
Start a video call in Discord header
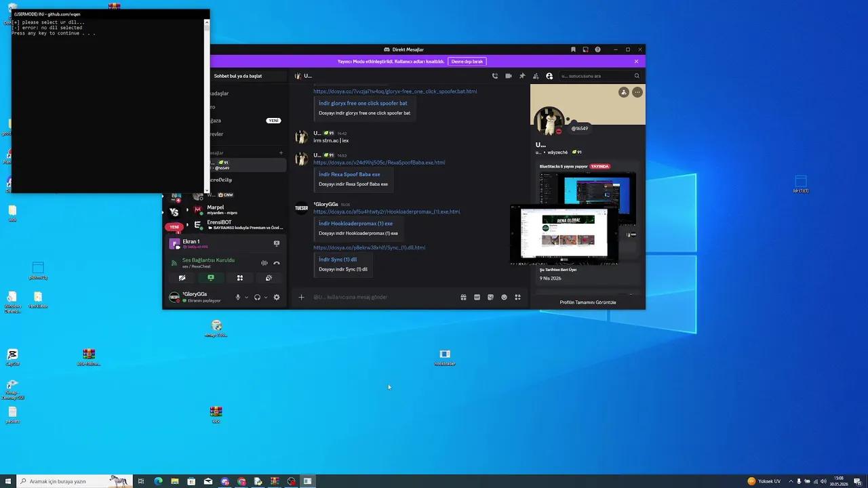tap(509, 76)
